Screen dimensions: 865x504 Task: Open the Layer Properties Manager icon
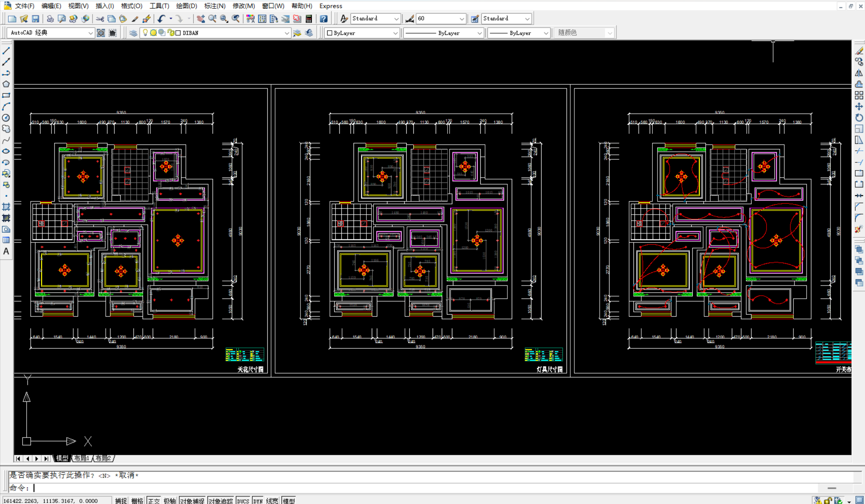(133, 33)
